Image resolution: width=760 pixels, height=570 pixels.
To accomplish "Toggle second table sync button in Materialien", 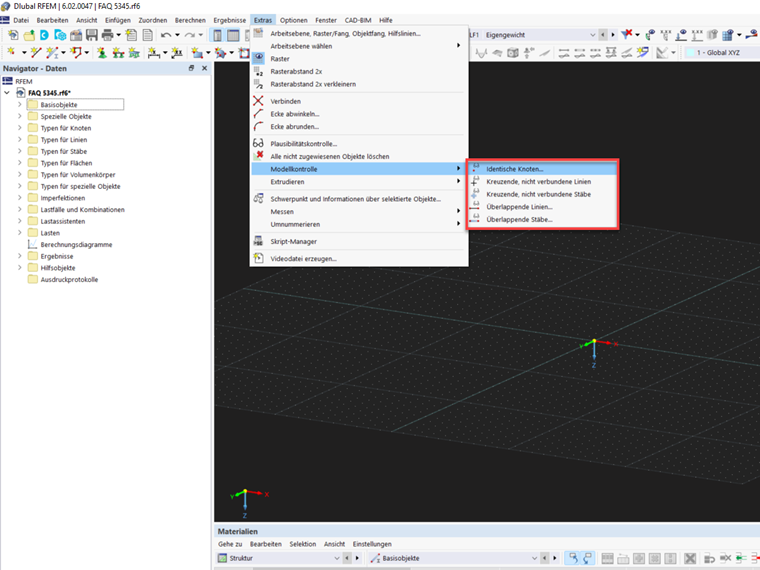I will (x=587, y=558).
